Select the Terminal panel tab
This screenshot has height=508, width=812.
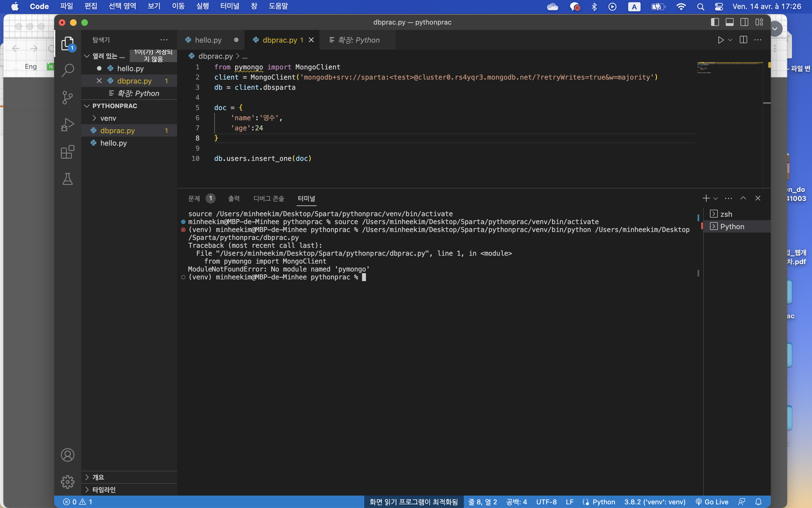(x=306, y=198)
